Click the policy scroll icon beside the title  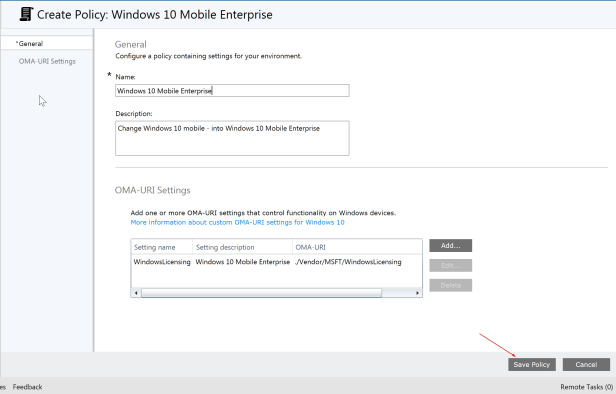(x=26, y=14)
